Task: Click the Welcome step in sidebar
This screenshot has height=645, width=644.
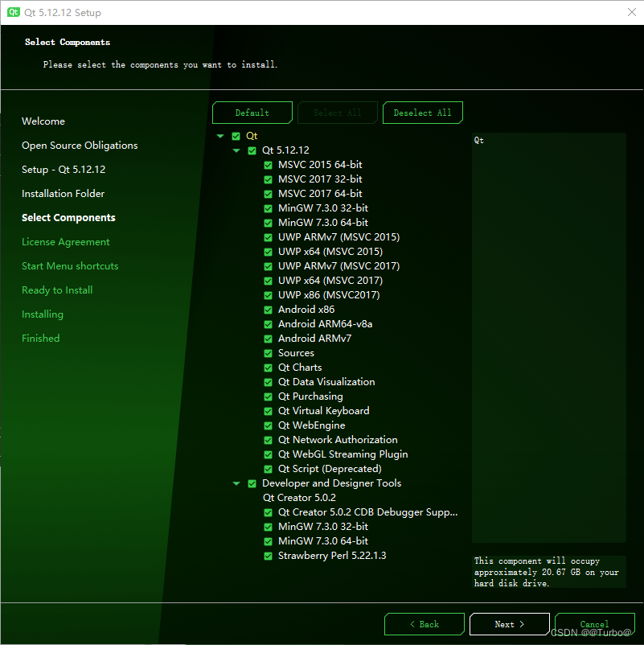Action: click(x=43, y=121)
